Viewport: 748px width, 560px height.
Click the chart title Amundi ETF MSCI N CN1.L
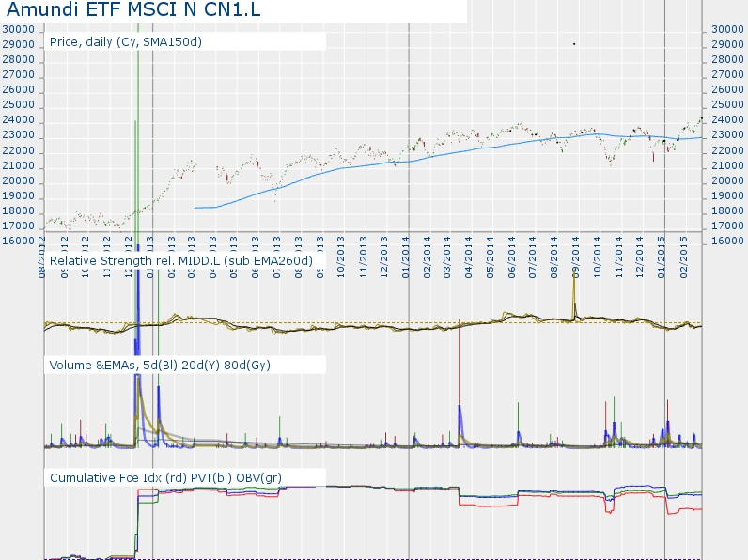click(x=133, y=9)
